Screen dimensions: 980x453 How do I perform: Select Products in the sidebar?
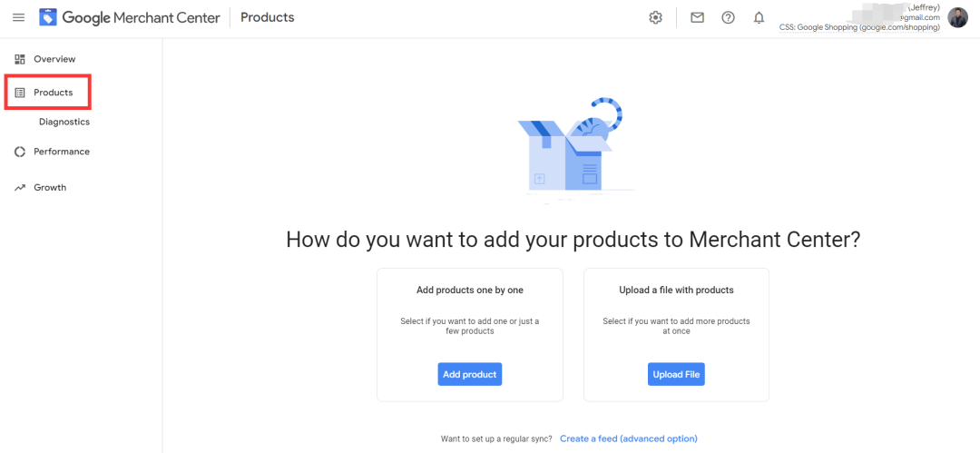54,93
